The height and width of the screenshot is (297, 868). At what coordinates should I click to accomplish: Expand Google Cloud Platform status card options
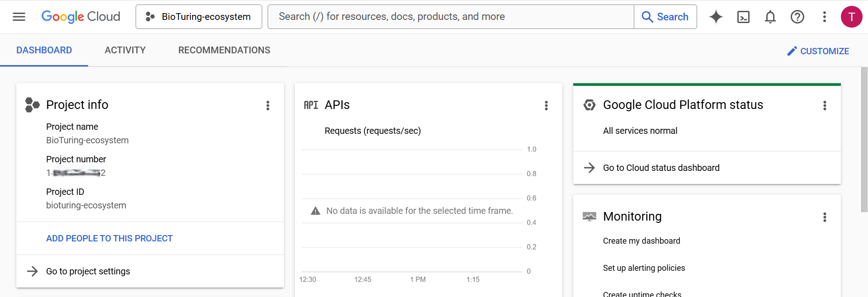pos(825,105)
